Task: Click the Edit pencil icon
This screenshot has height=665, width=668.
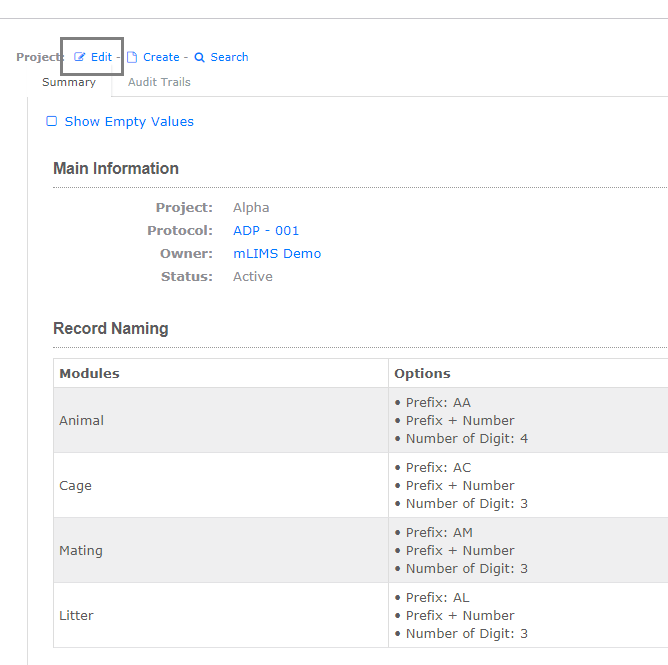Action: pos(80,57)
